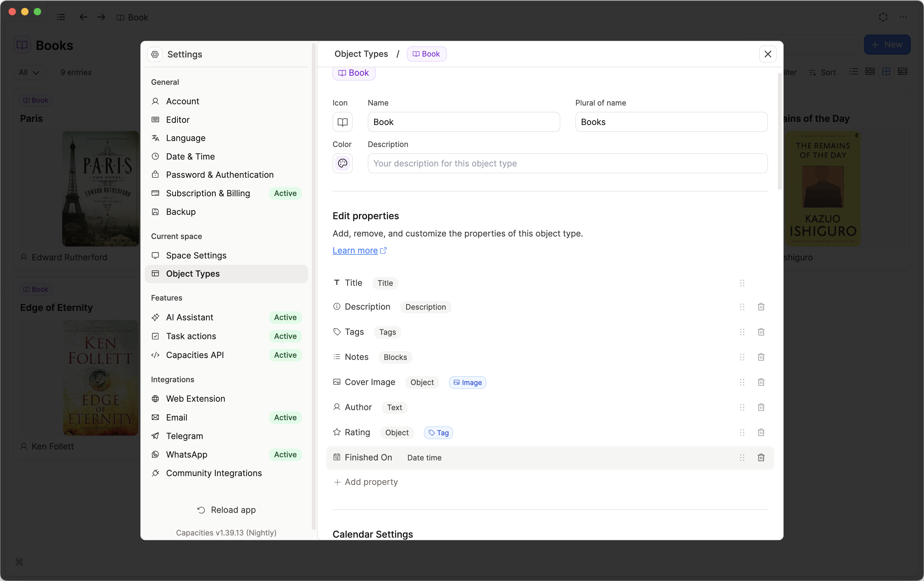Open the book icon picker

(342, 122)
